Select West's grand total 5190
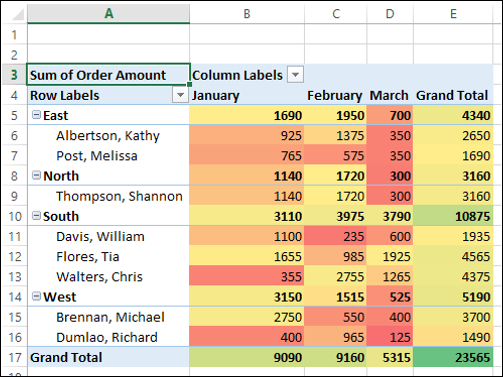This screenshot has height=377, width=503. (x=453, y=297)
